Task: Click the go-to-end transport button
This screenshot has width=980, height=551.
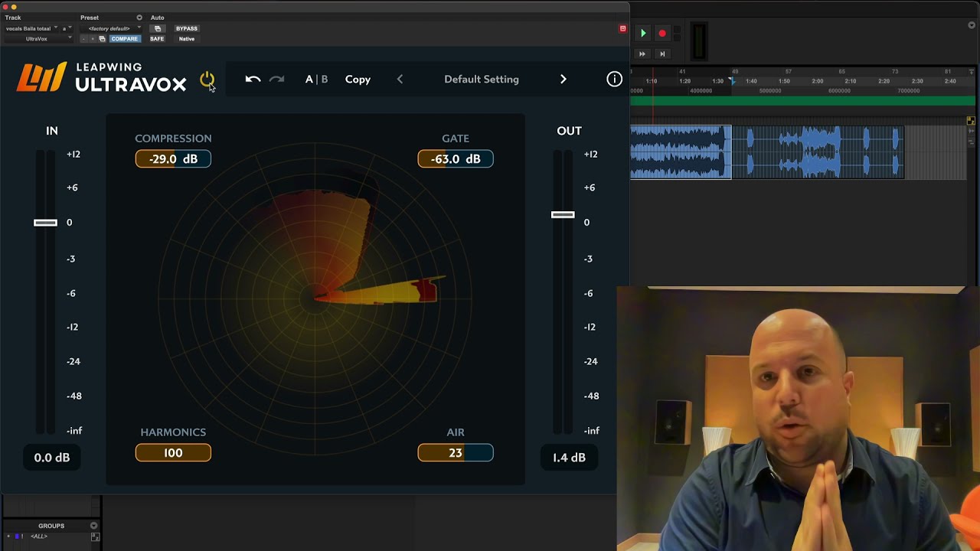Action: 662,54
